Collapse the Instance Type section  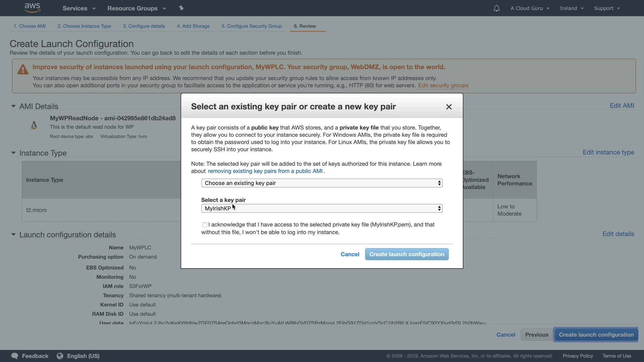click(13, 153)
